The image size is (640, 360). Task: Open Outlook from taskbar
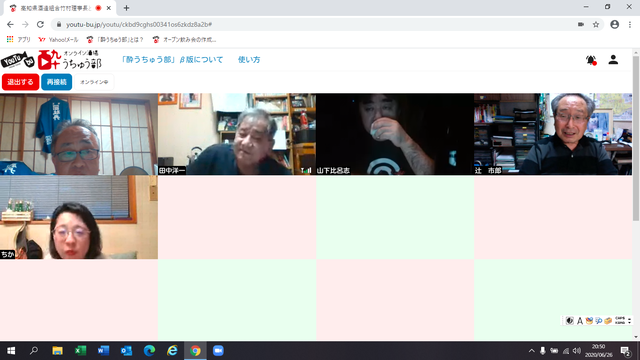tap(127, 351)
